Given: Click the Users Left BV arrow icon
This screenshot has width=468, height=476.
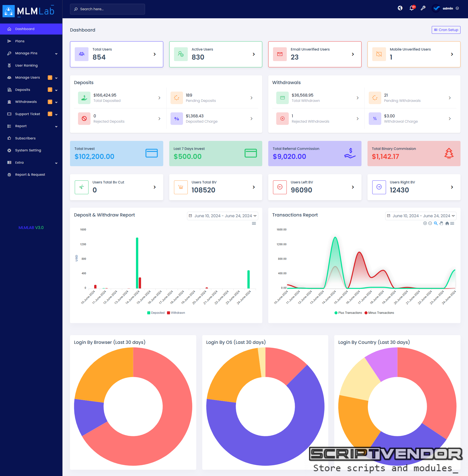Looking at the screenshot, I should (x=280, y=187).
